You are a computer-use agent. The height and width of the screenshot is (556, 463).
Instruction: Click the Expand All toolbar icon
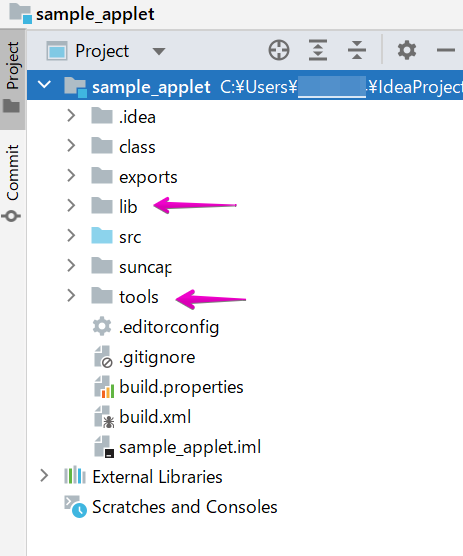[x=318, y=50]
